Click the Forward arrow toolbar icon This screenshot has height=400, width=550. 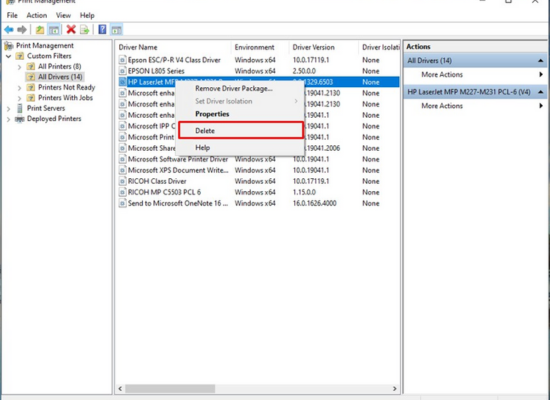(22, 30)
